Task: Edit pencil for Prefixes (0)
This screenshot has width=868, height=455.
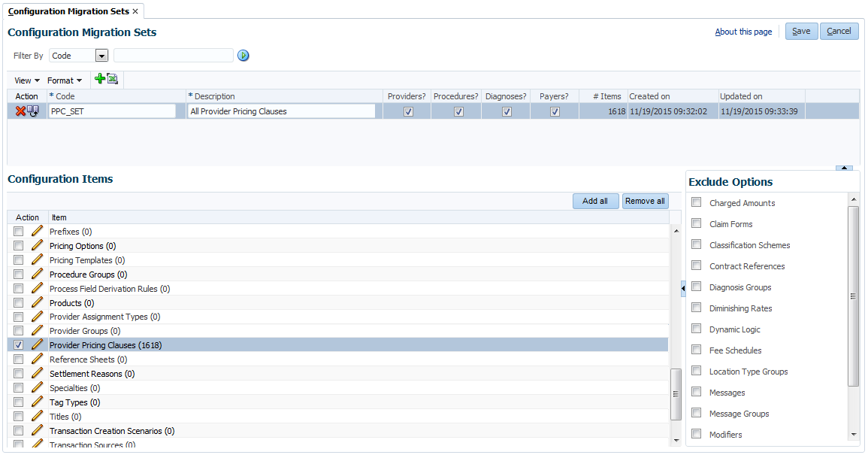Action: click(37, 231)
